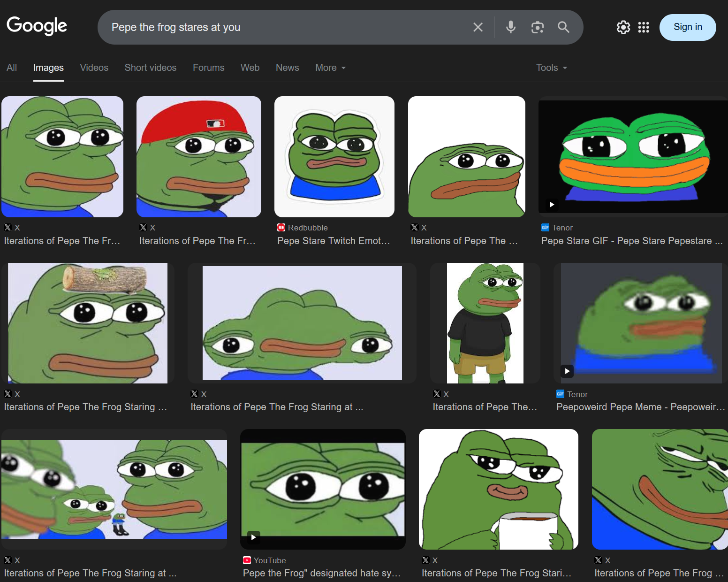728x582 pixels.
Task: Click the X icon under the mug Pepe image
Action: pyautogui.click(x=426, y=560)
